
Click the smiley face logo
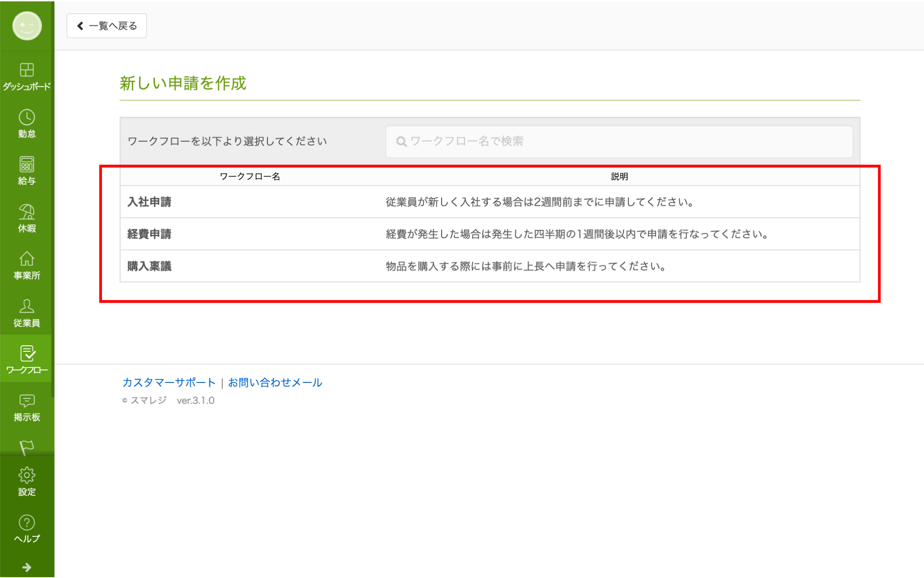[27, 26]
